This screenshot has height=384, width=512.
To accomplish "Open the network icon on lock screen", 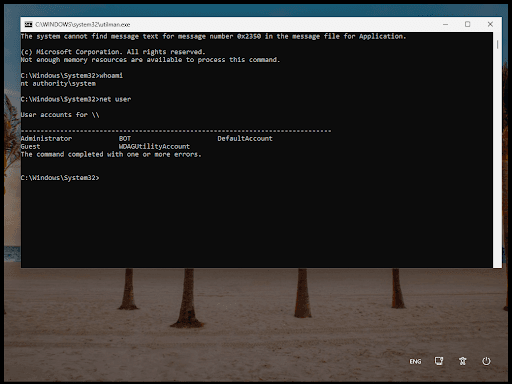I will [439, 361].
